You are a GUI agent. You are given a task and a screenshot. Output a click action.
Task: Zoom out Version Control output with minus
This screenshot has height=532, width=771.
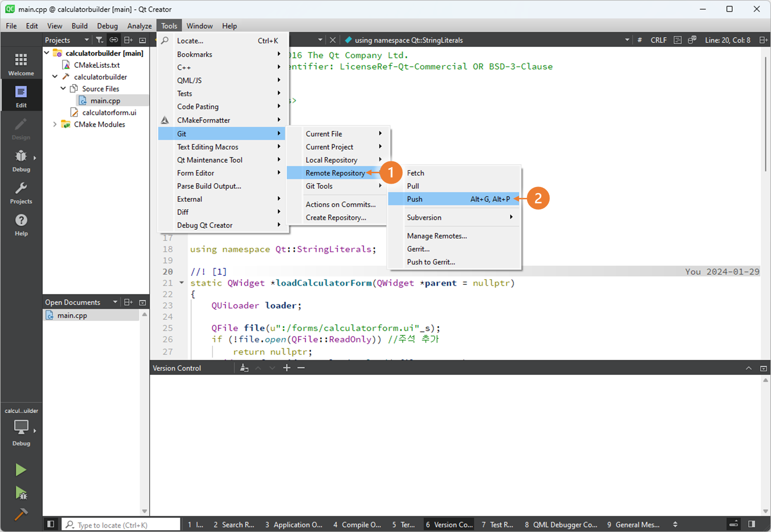click(301, 368)
